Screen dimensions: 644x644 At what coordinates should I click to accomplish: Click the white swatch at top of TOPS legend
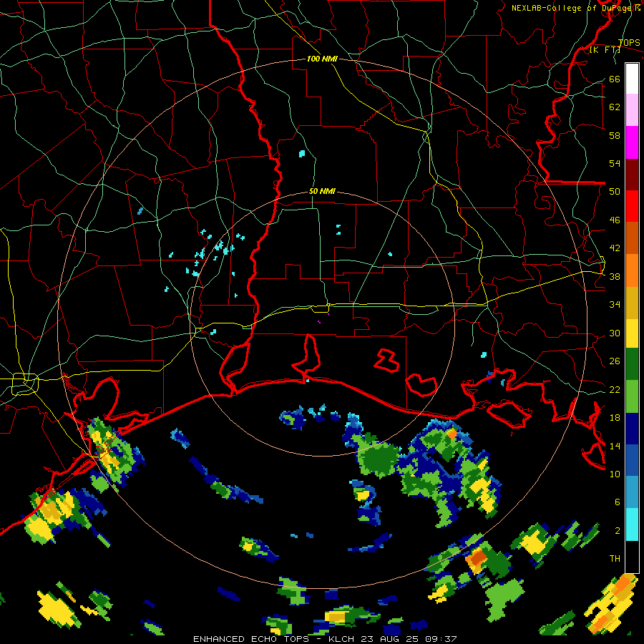[632, 79]
